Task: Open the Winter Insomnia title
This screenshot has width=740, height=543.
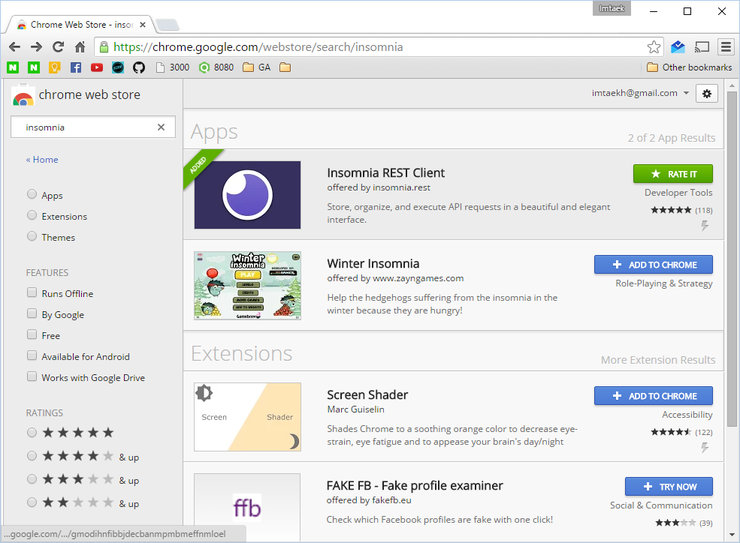Action: (373, 263)
